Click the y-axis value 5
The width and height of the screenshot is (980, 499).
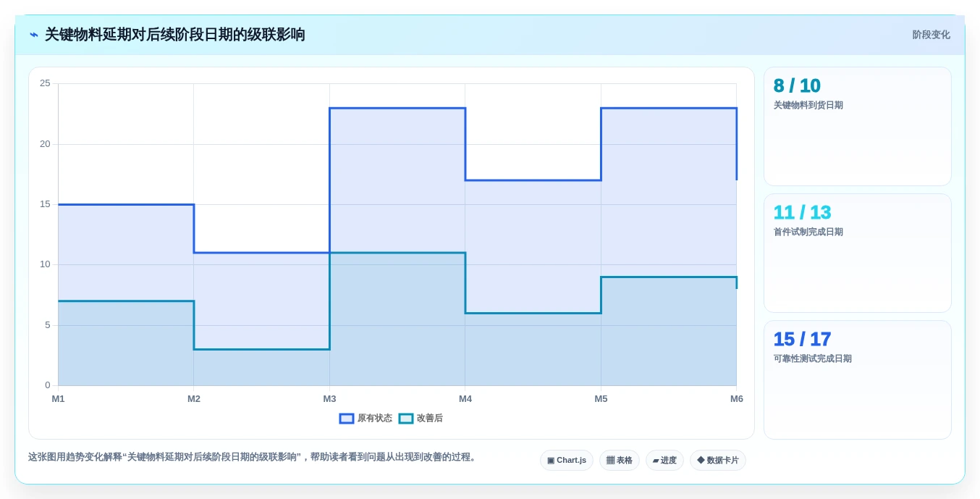[x=47, y=325]
